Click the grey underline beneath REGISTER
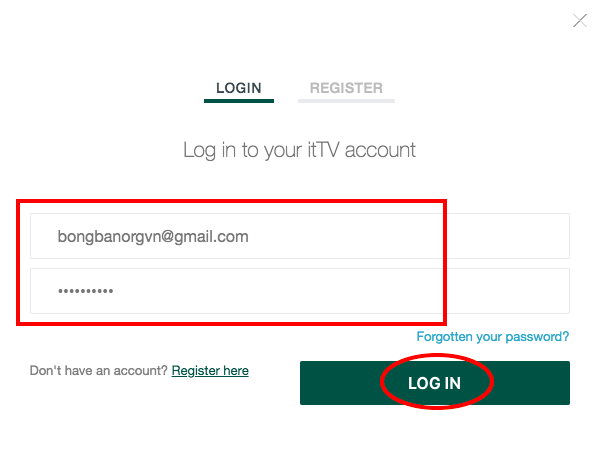The height and width of the screenshot is (460, 599). [346, 101]
